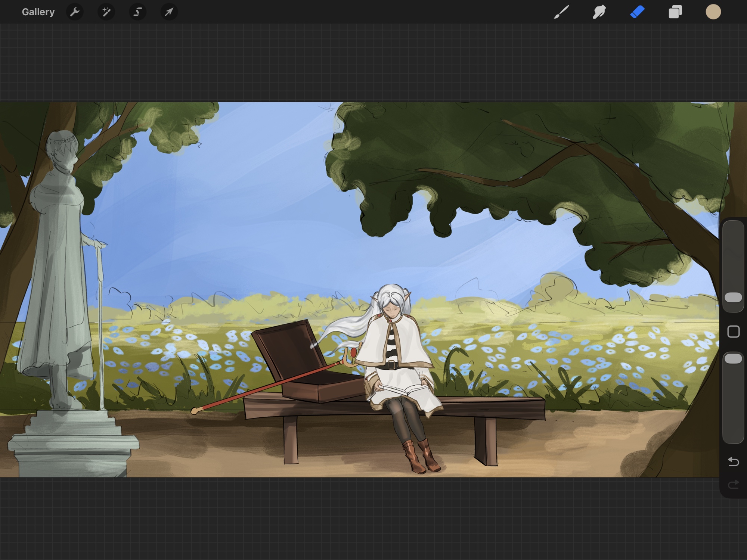Activate the Transform arrow tool
Viewport: 747px width, 560px height.
(169, 12)
